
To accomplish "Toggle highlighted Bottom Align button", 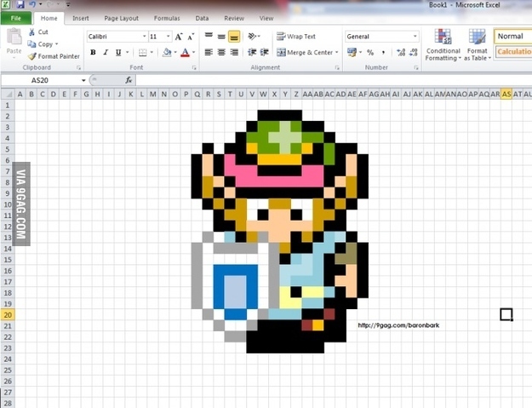I will click(x=234, y=37).
